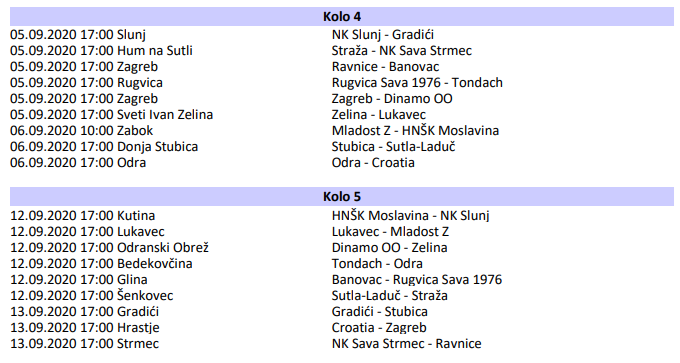Click Rugvica Sava 1976 - Tondach fixture
The height and width of the screenshot is (363, 680).
(417, 83)
